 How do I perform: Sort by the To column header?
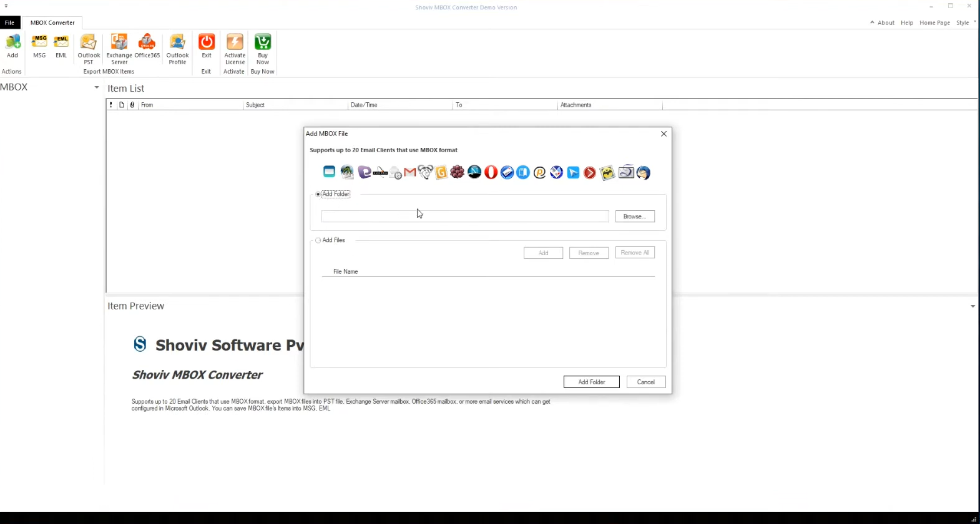pyautogui.click(x=505, y=105)
